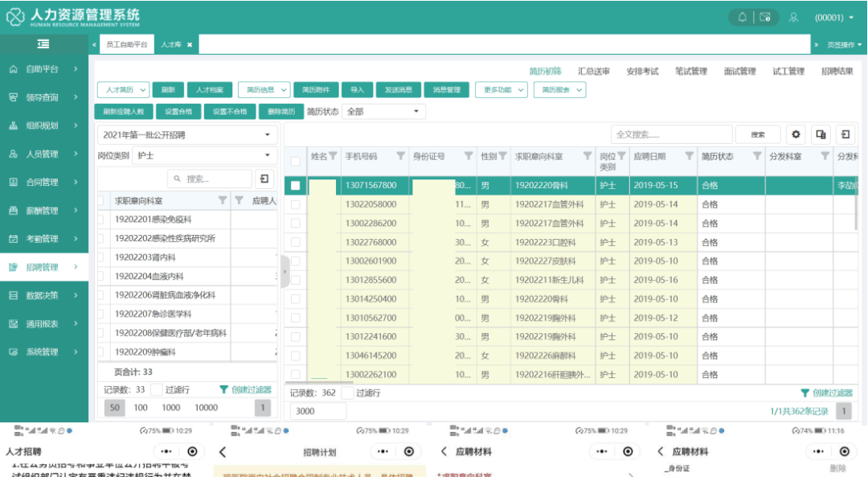Tick the select-all checkbox in table header
868x477 pixels.
[295, 161]
